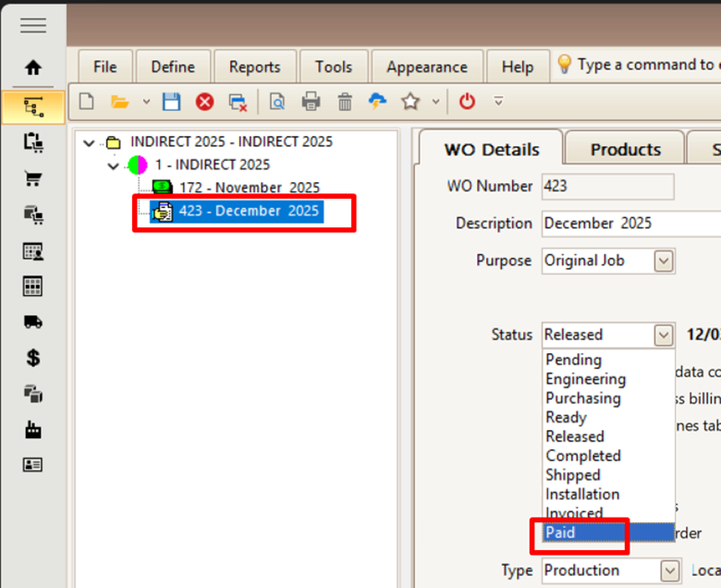Open the dollar sign sidebar icon
Viewport: 721px width, 588px height.
click(x=33, y=359)
